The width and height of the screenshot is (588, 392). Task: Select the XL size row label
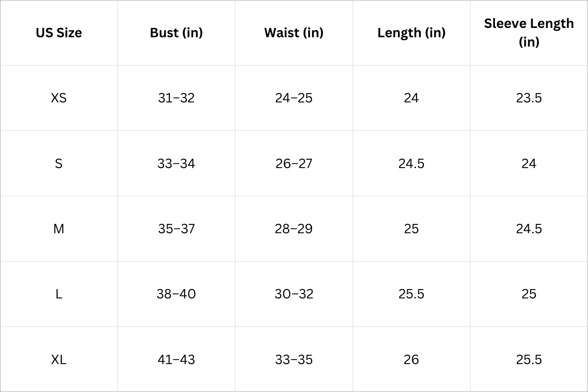59,360
